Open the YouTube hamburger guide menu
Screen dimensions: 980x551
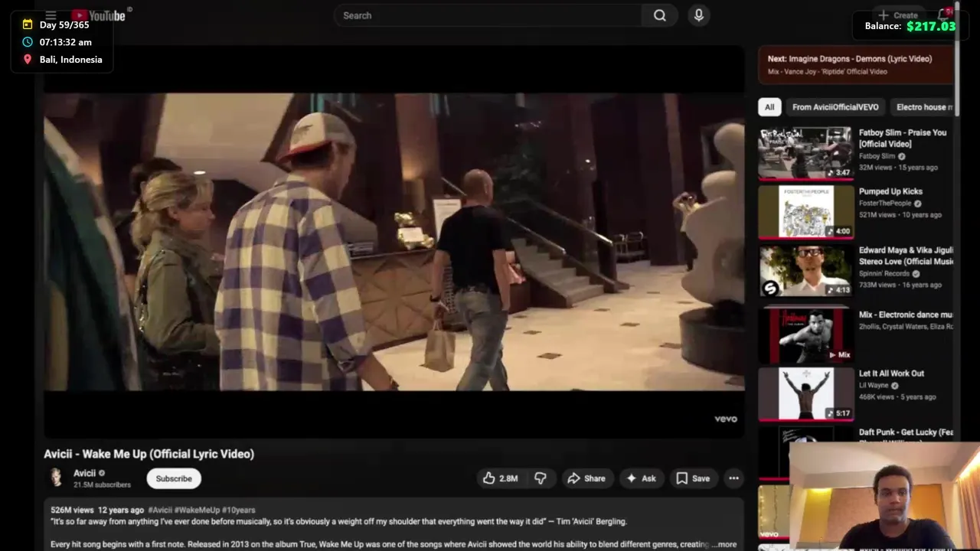(51, 15)
